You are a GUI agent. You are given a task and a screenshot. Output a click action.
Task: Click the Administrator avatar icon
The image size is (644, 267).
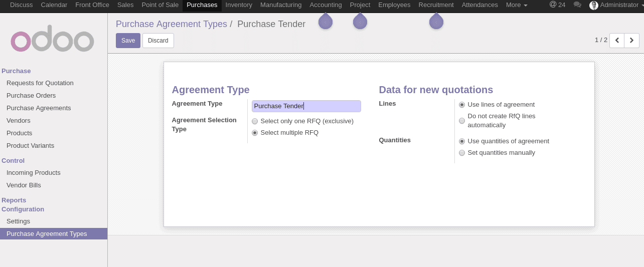coord(594,5)
